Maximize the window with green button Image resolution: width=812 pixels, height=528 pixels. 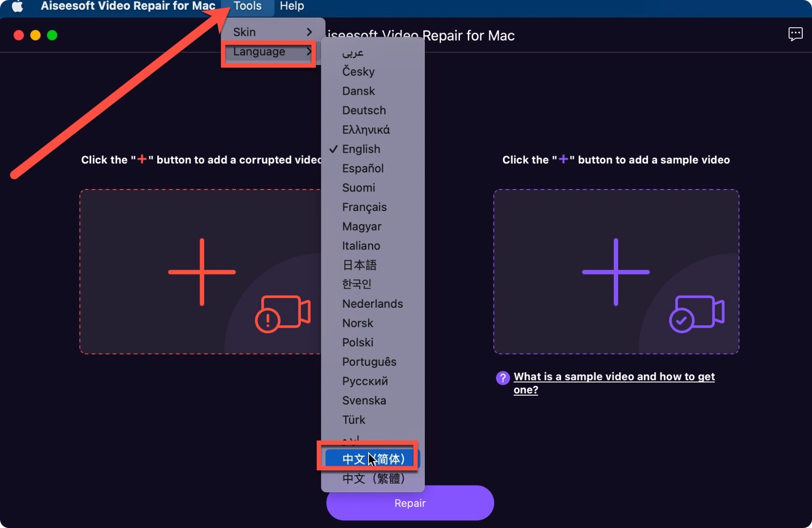coord(52,35)
